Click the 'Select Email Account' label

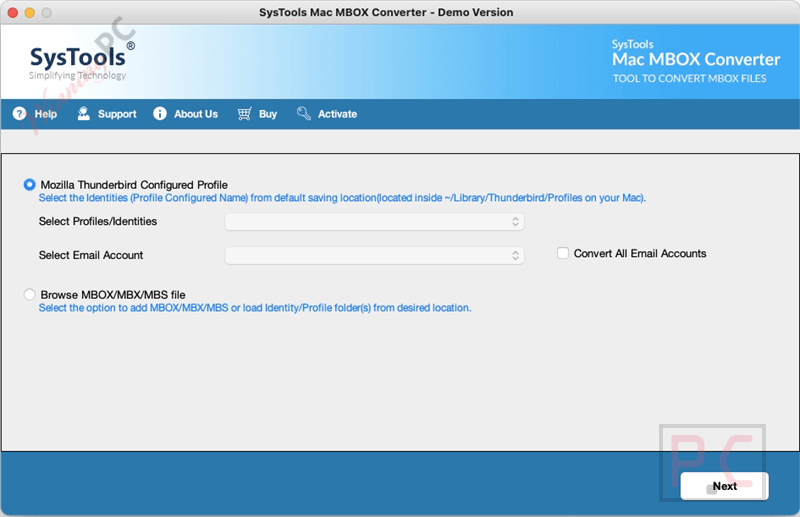[91, 255]
